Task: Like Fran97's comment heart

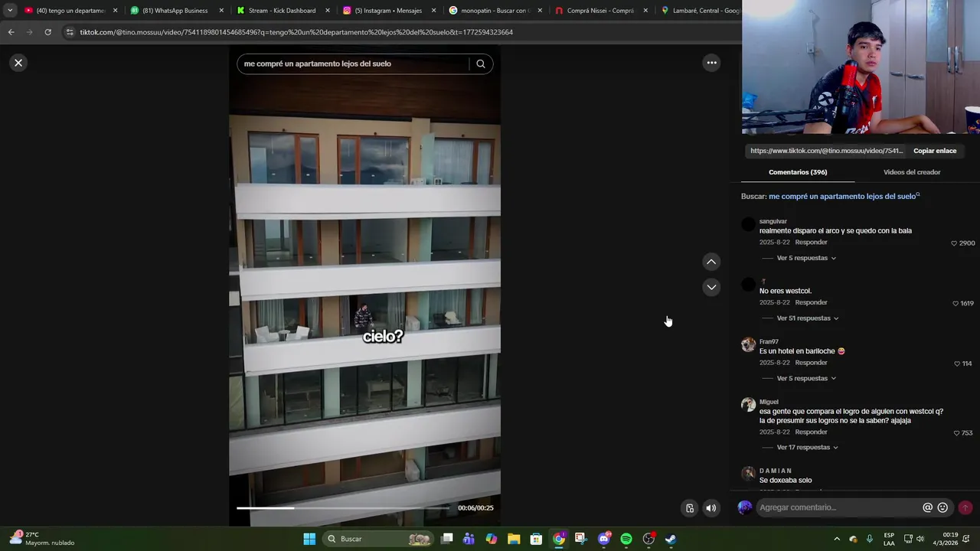Action: pyautogui.click(x=957, y=364)
